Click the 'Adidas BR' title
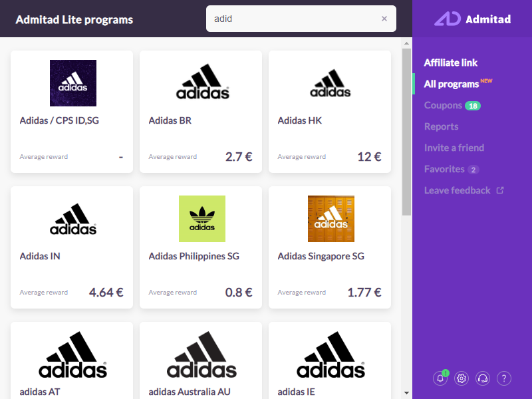Image resolution: width=532 pixels, height=399 pixels. click(x=170, y=120)
